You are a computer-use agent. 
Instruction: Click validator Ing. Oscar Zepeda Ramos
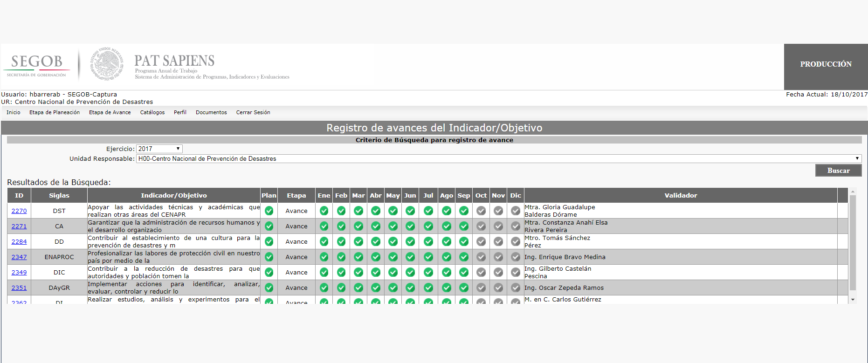pos(564,288)
